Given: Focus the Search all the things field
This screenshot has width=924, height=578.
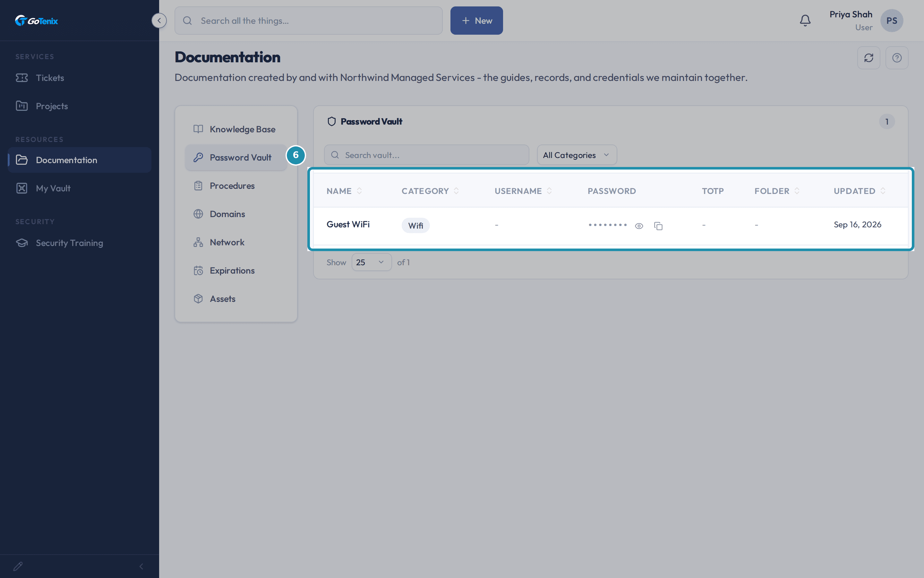Looking at the screenshot, I should [x=309, y=21].
